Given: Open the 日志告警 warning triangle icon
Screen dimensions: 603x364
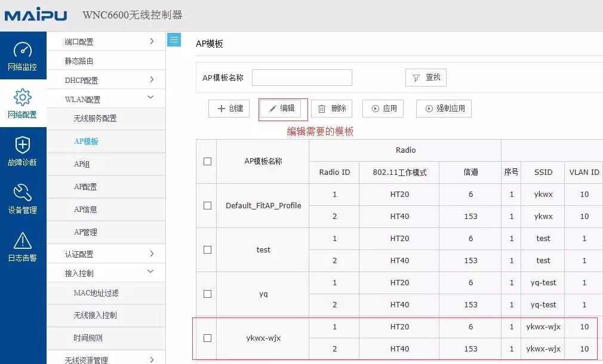Looking at the screenshot, I should point(23,240).
